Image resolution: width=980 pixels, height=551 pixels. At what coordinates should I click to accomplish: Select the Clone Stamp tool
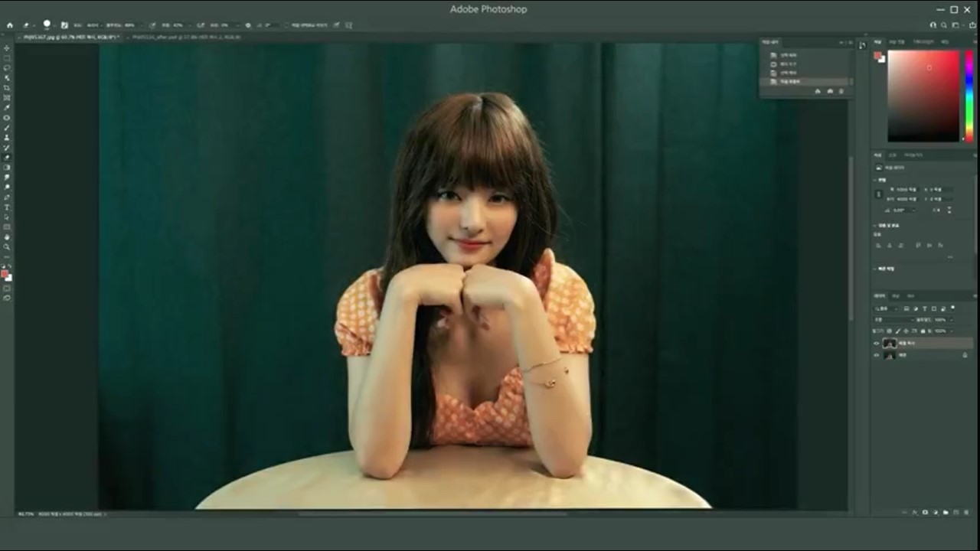point(7,137)
